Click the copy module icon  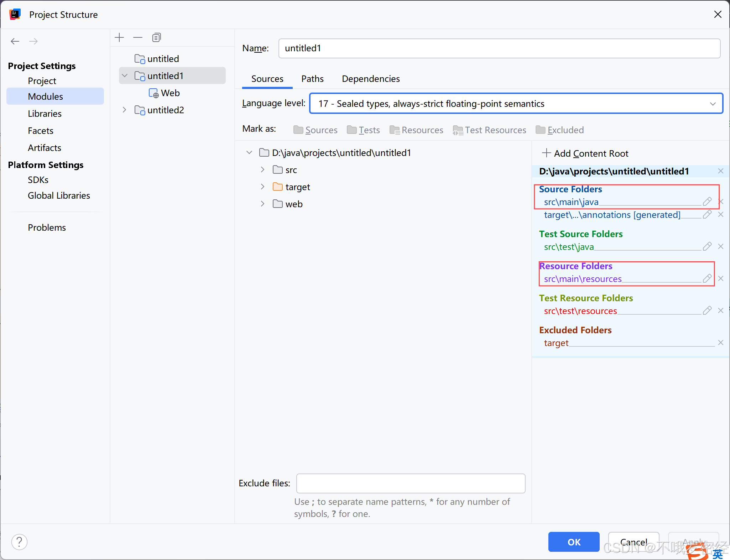click(x=156, y=37)
